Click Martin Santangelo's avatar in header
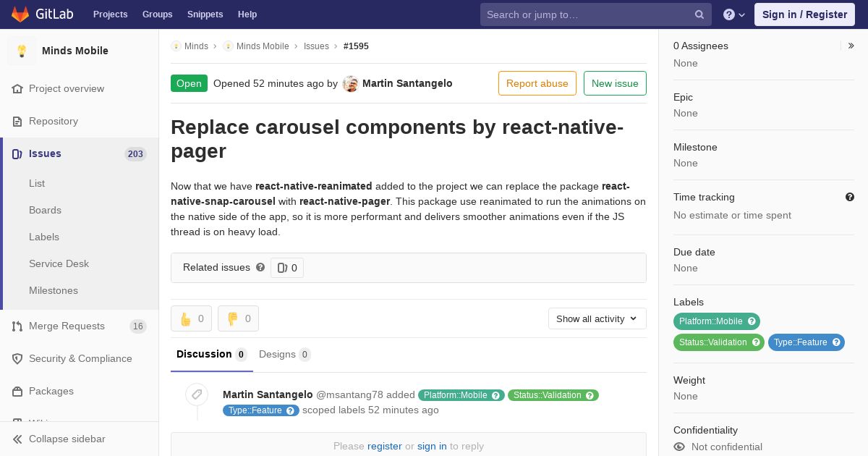This screenshot has width=868, height=456. 351,84
